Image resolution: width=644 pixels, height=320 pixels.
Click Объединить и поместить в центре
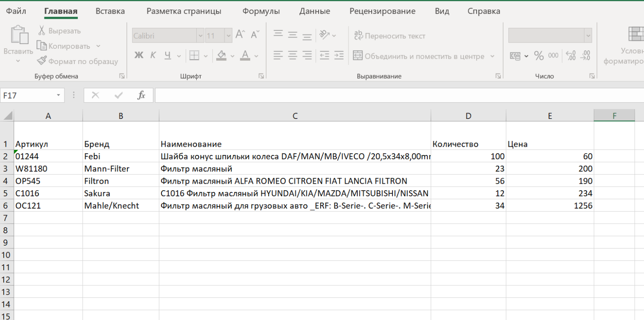coord(419,56)
